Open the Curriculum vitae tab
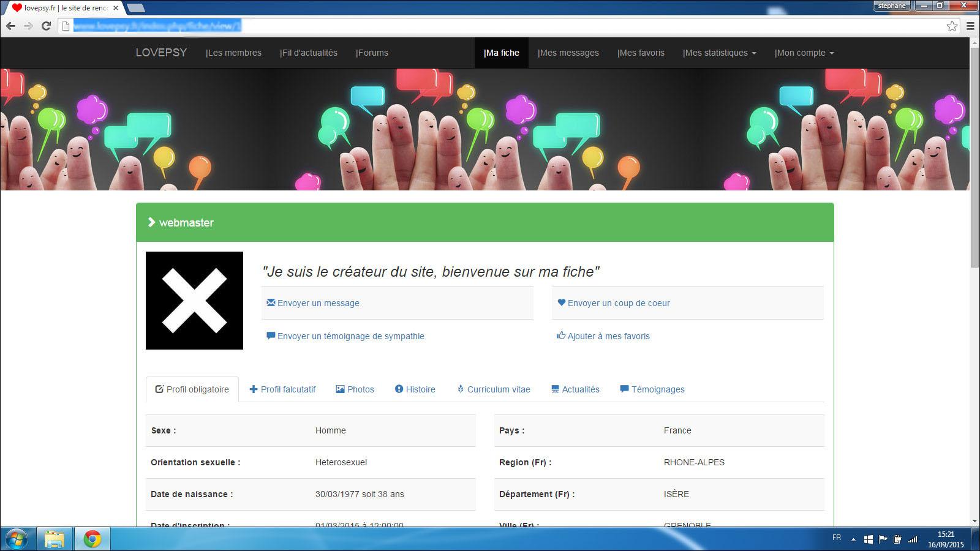Screen dimensions: 980x551 494,389
